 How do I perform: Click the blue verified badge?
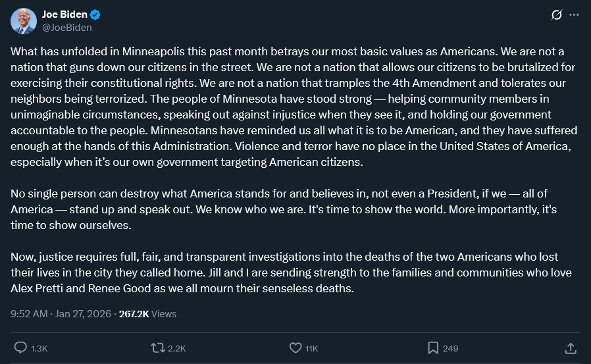[95, 14]
